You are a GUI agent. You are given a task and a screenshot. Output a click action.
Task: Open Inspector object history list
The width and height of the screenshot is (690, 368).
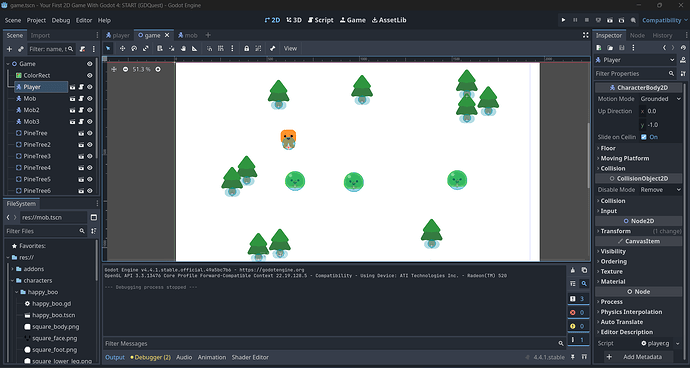[683, 48]
